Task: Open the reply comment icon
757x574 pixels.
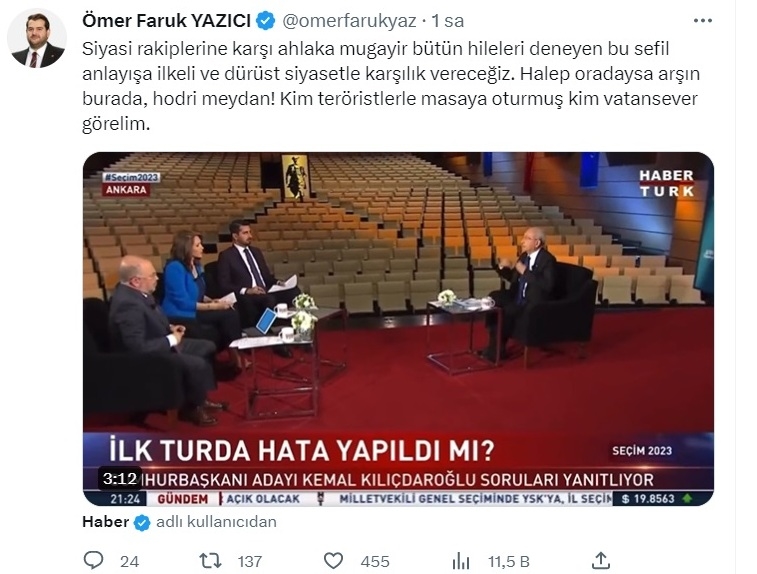Action: pos(93,560)
